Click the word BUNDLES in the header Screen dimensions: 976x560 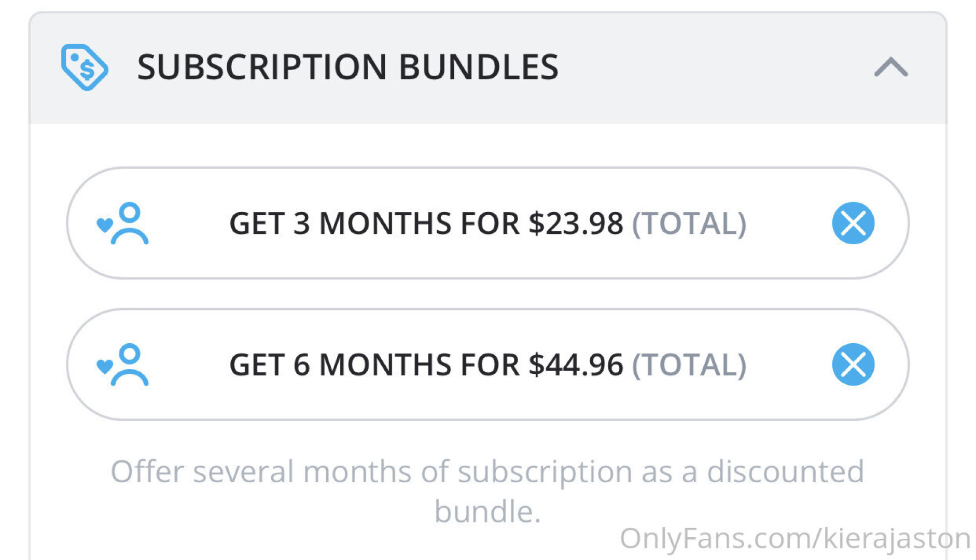point(478,67)
